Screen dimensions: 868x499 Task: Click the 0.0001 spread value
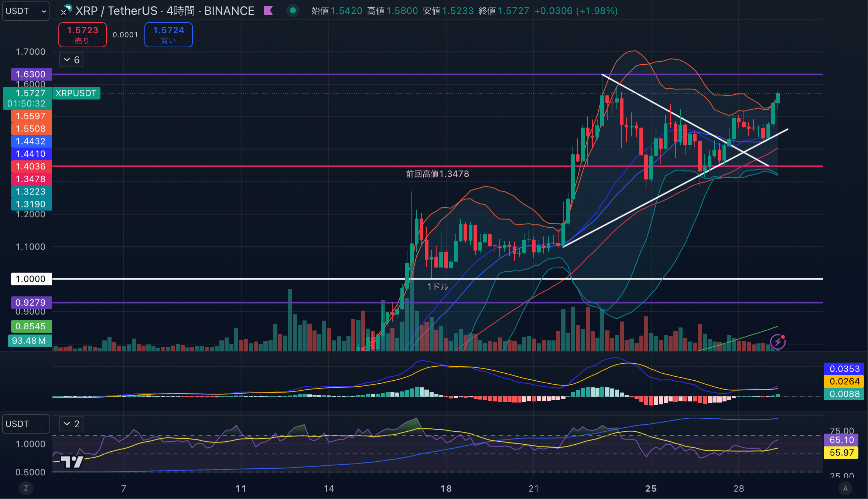pyautogui.click(x=125, y=35)
